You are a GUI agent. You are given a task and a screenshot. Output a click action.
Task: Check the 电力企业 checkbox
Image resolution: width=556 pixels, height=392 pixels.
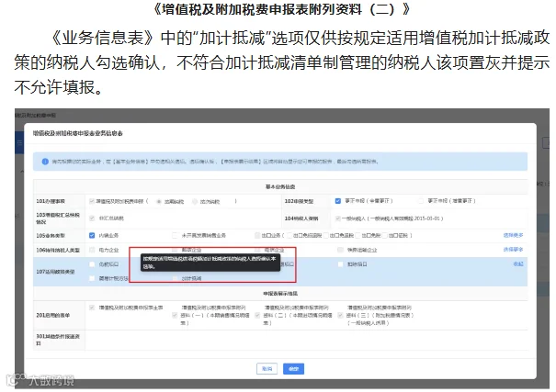point(92,250)
